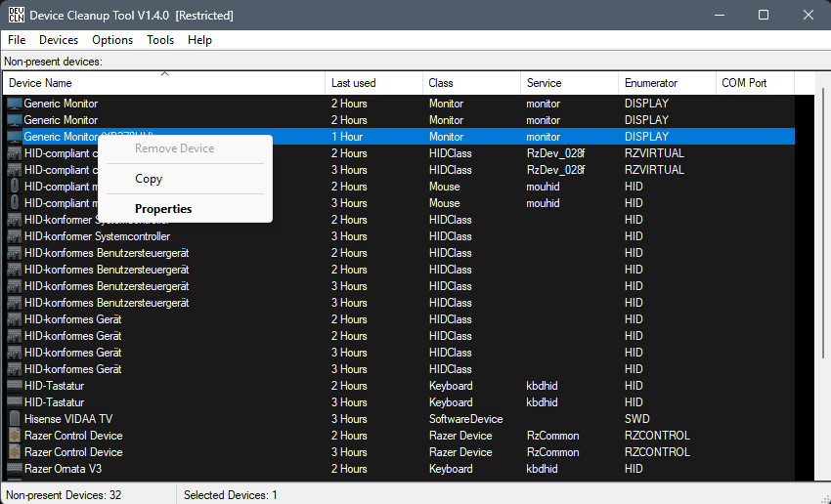Click 'RzDev_028f' in the 2 Hours row
Image resolution: width=831 pixels, height=504 pixels.
556,153
